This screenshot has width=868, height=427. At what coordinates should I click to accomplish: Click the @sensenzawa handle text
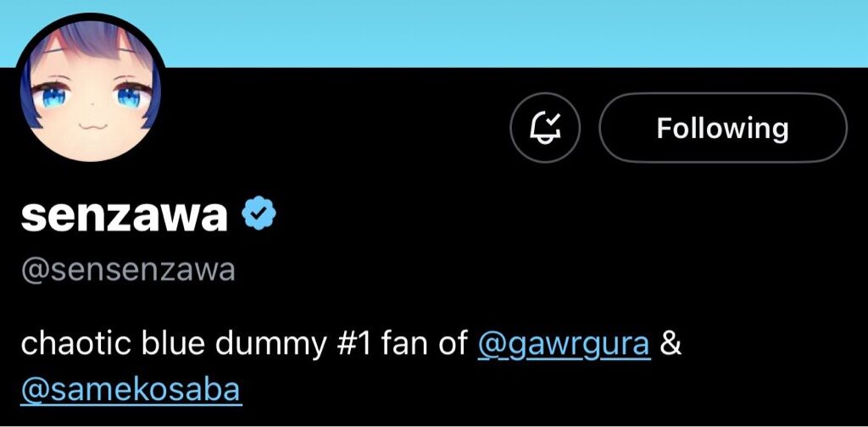(x=127, y=271)
